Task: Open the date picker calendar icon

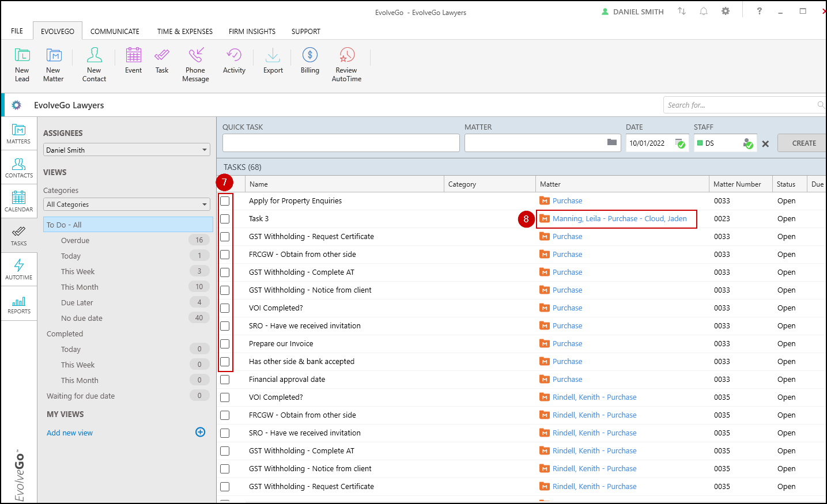Action: (x=680, y=143)
